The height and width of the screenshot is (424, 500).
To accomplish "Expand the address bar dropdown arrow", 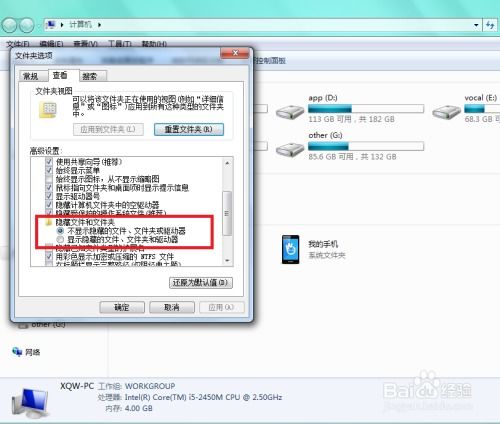I will (x=476, y=25).
